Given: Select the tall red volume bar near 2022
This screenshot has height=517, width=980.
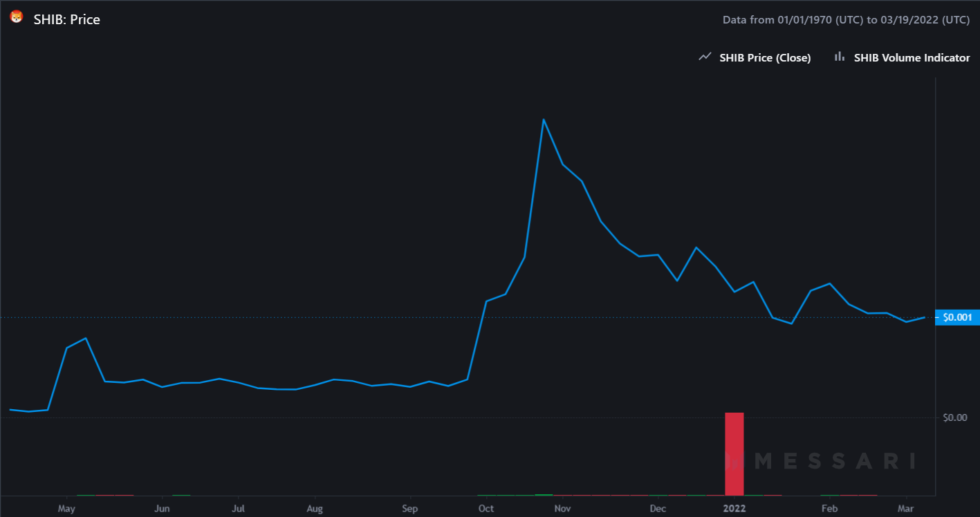Looking at the screenshot, I should tap(734, 453).
